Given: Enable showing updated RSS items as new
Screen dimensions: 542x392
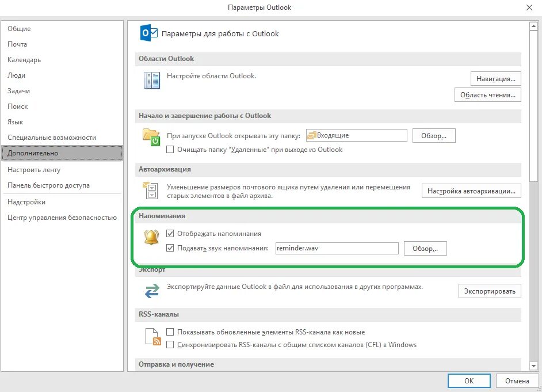Looking at the screenshot, I should [x=170, y=332].
